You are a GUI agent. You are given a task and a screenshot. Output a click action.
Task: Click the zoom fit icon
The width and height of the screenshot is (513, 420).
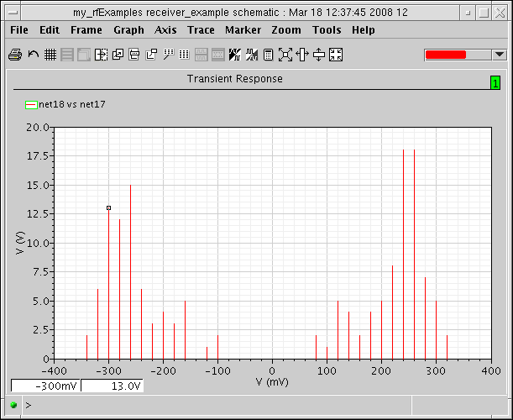coord(285,55)
